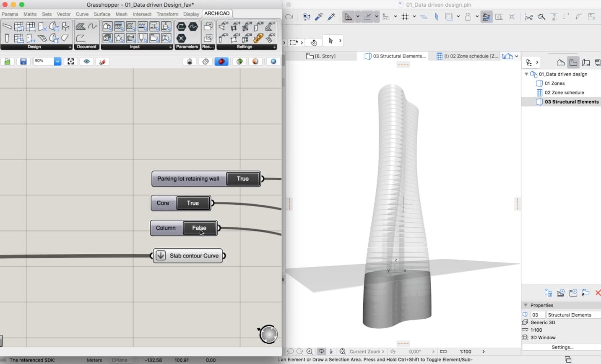
Task: Toggle preview selected objects only
Action: tap(239, 62)
